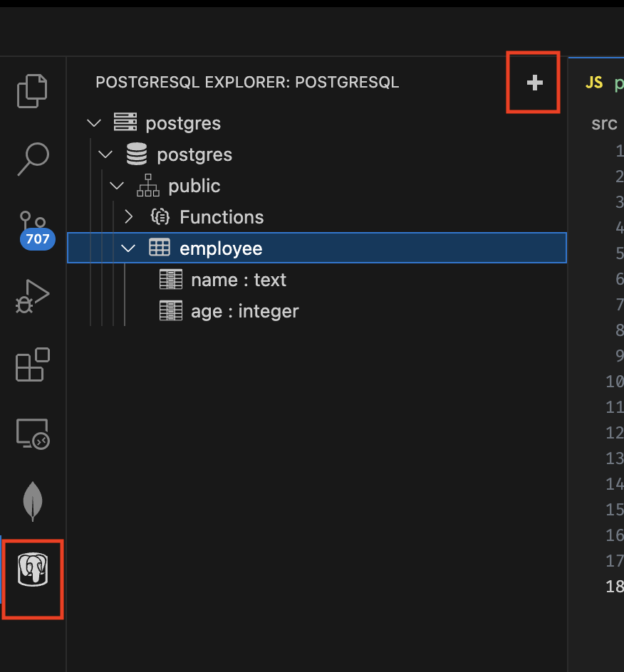Select the employee table row
The width and height of the screenshot is (624, 672).
(317, 248)
